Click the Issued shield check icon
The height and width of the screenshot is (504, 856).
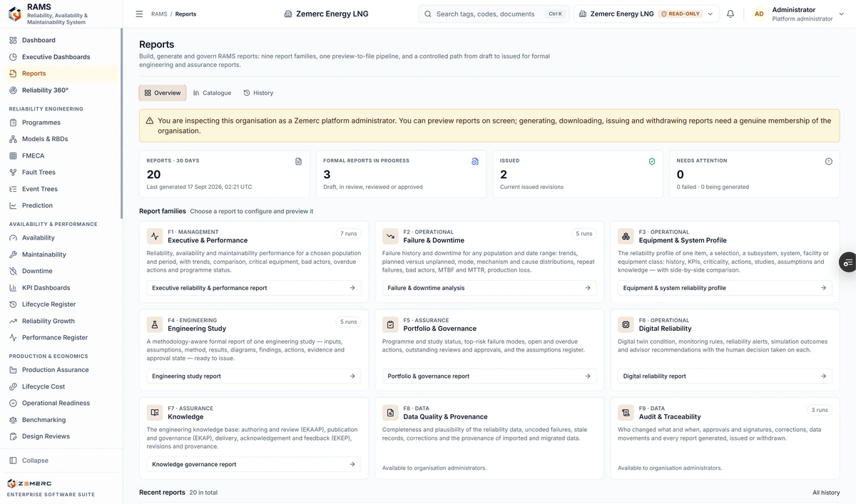pos(652,162)
